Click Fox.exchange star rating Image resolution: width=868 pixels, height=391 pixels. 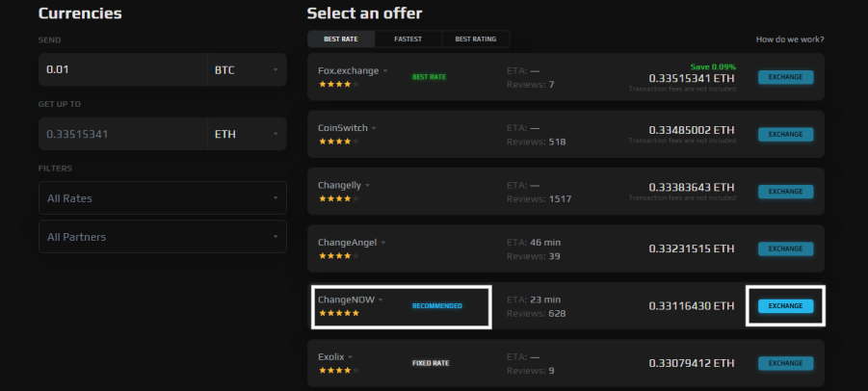tap(339, 85)
